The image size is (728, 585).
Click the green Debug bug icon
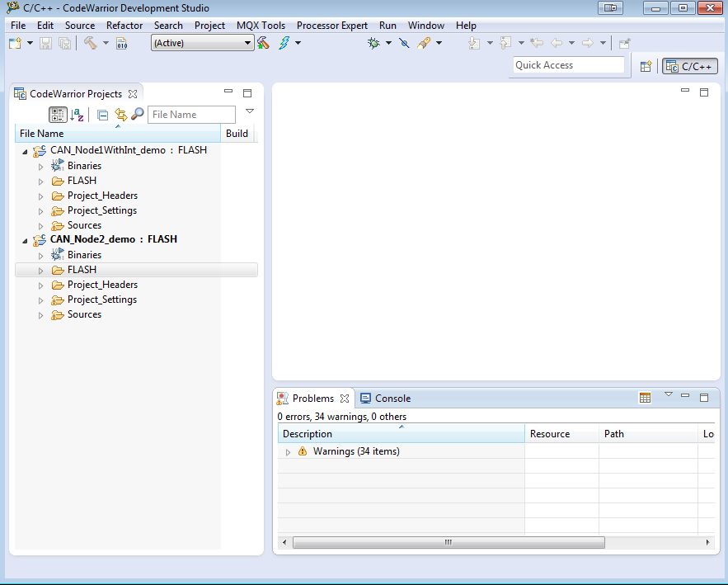click(x=373, y=43)
